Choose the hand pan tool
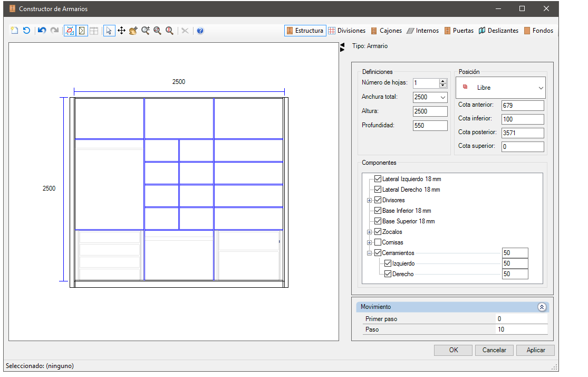This screenshot has height=377, width=588. click(x=133, y=31)
